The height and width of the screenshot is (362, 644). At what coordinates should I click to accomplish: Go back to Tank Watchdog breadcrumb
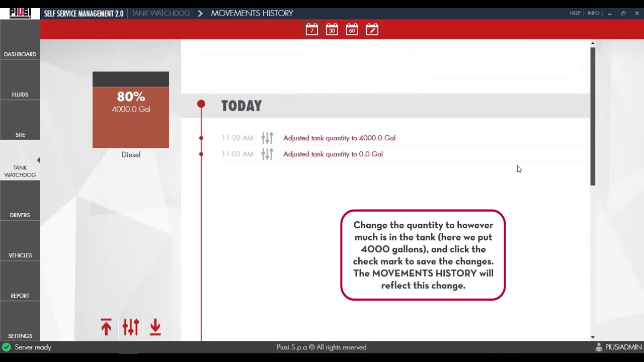pyautogui.click(x=161, y=13)
